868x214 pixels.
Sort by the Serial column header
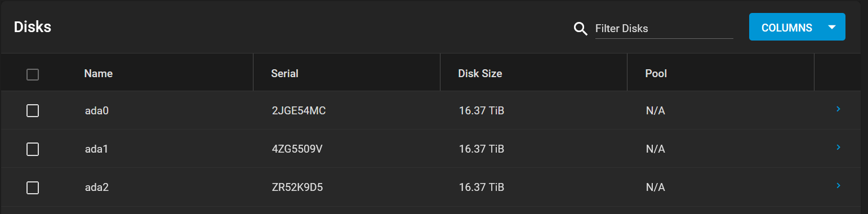click(284, 74)
